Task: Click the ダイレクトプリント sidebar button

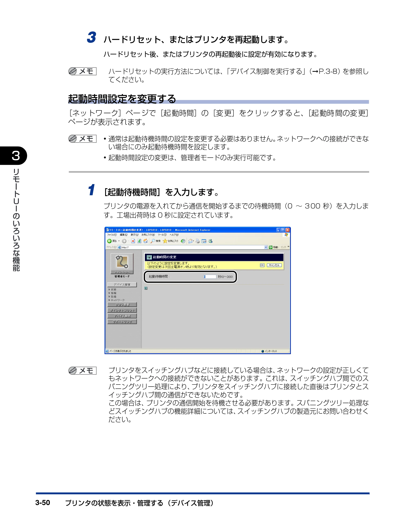Action: [122, 310]
